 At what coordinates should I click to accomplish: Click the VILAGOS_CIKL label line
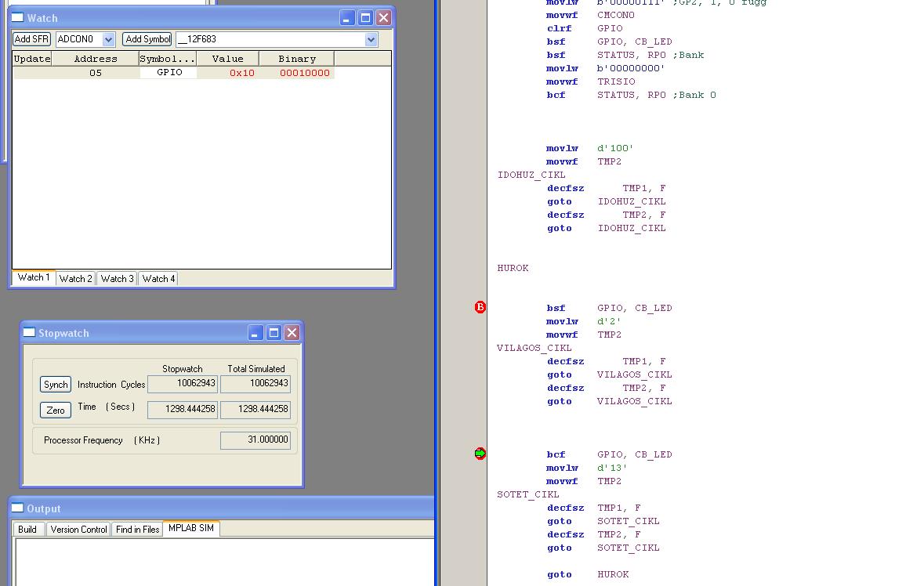pos(534,348)
